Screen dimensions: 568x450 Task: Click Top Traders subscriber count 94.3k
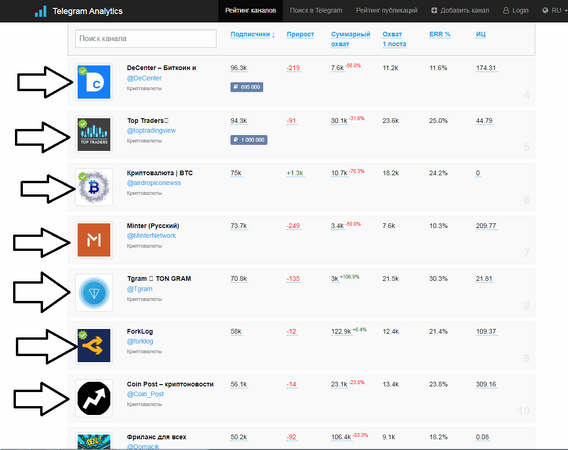coord(239,121)
